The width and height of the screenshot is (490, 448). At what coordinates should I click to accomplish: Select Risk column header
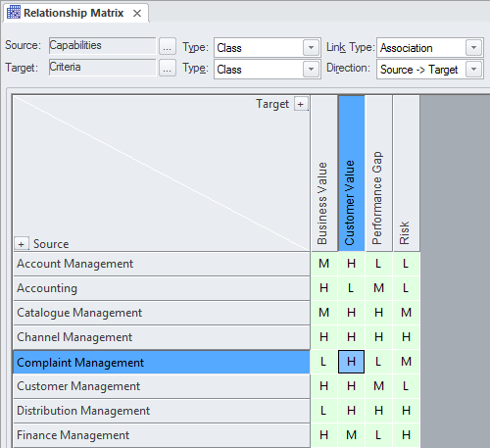click(406, 174)
